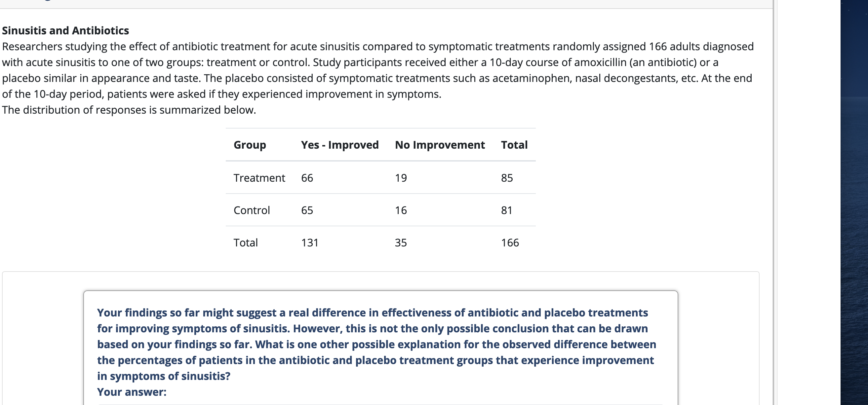Click the Sinusitis and Antibiotics heading
Image resolution: width=868 pixels, height=405 pixels.
point(65,31)
